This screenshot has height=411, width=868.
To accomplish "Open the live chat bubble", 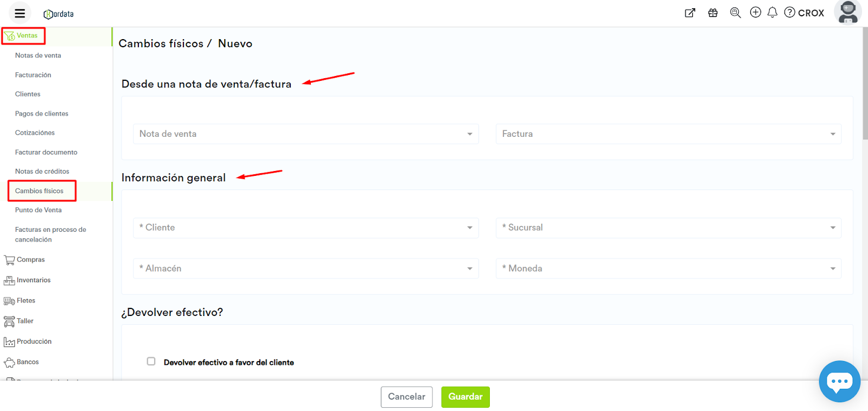I will click(839, 381).
